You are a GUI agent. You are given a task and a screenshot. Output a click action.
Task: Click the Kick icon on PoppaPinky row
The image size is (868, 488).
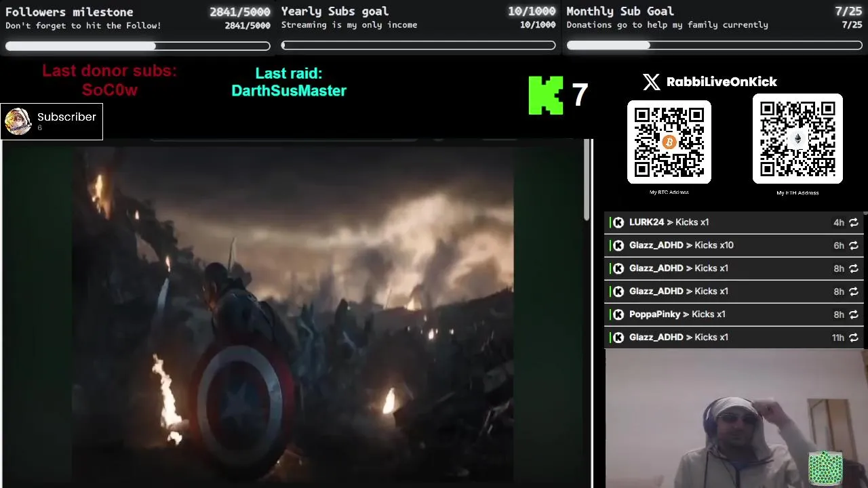618,314
